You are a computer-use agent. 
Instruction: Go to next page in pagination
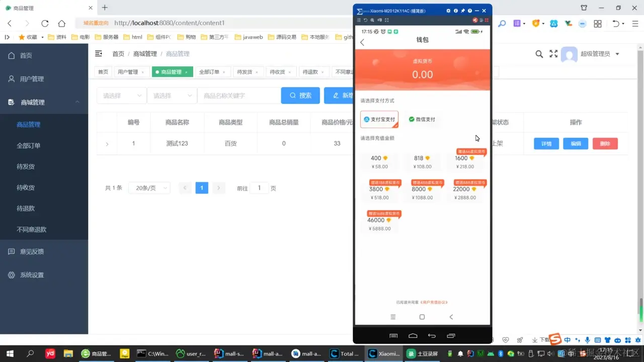coord(218,188)
